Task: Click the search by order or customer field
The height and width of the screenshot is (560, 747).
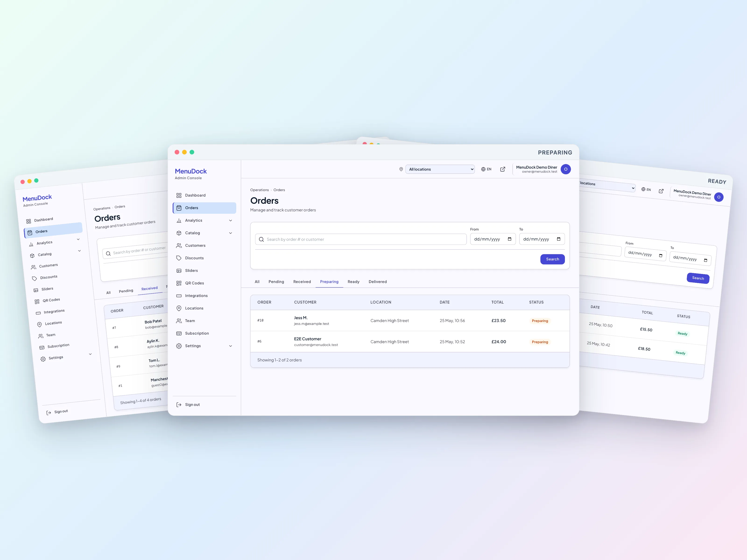Action: (x=361, y=239)
